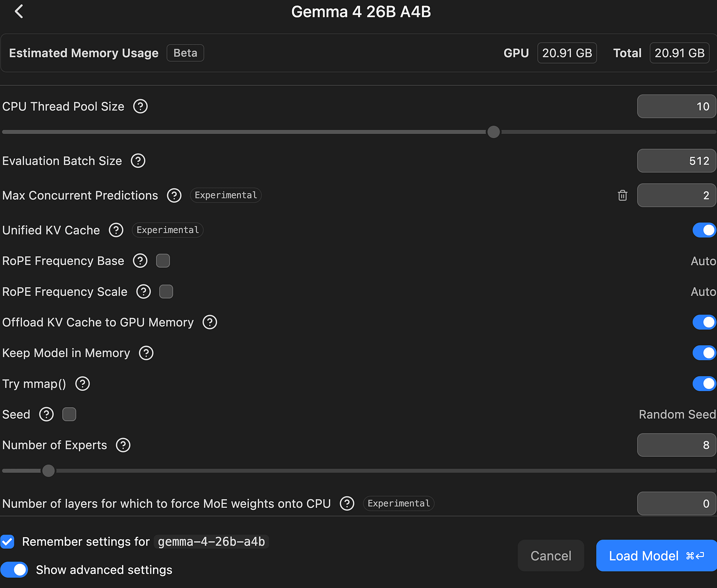Screen dimensions: 717x588
Task: Open help for RoPE Frequency Base
Action: [x=140, y=261]
